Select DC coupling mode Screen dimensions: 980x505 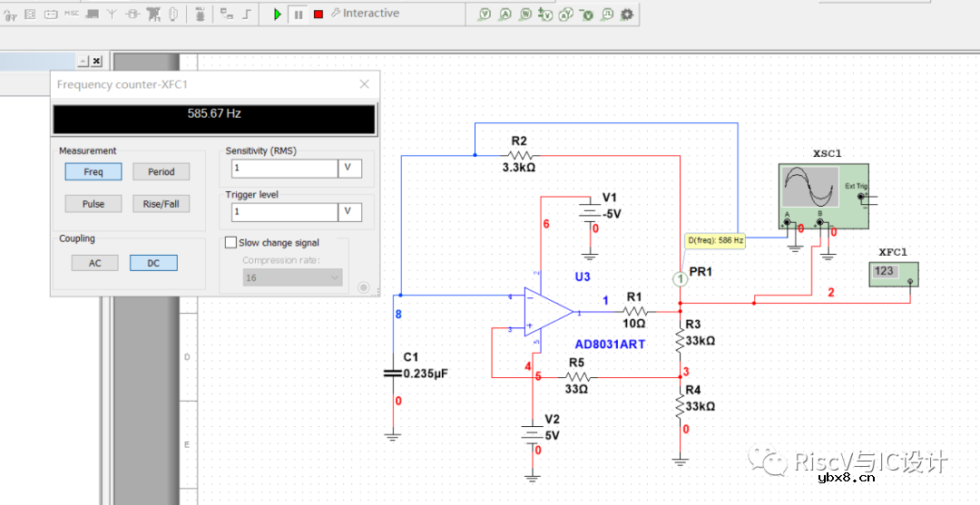152,263
